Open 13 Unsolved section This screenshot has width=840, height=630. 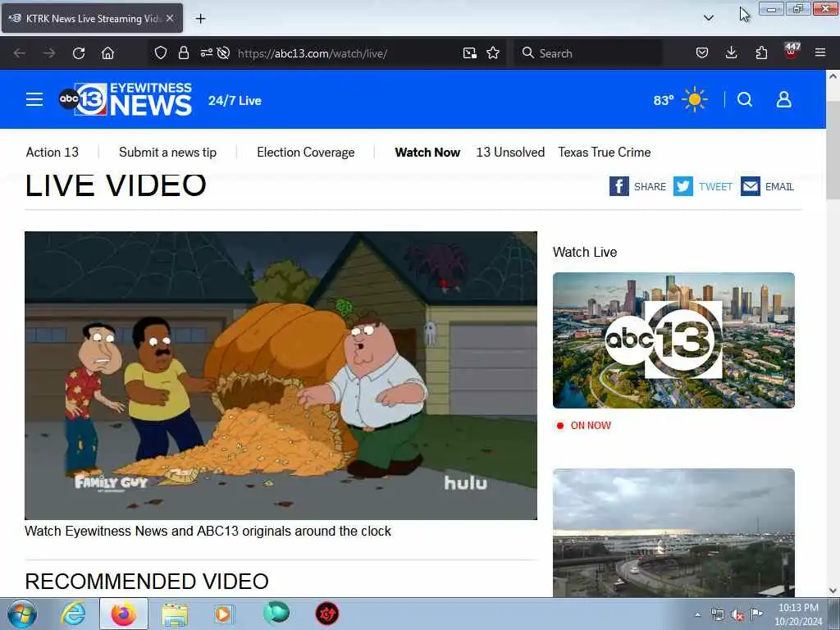click(510, 152)
